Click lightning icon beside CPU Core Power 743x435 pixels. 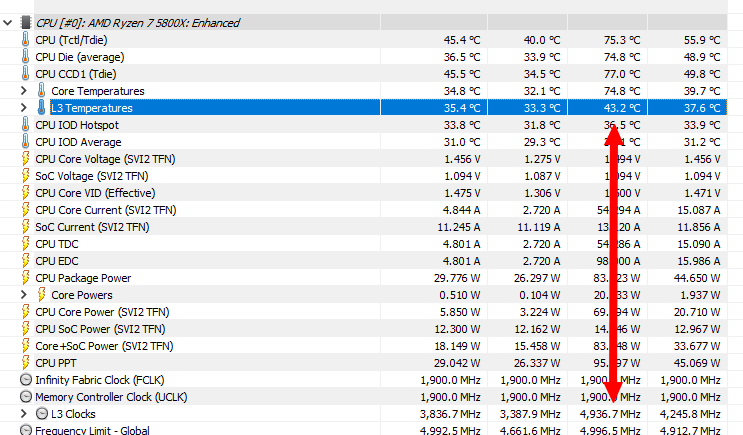pyautogui.click(x=26, y=312)
